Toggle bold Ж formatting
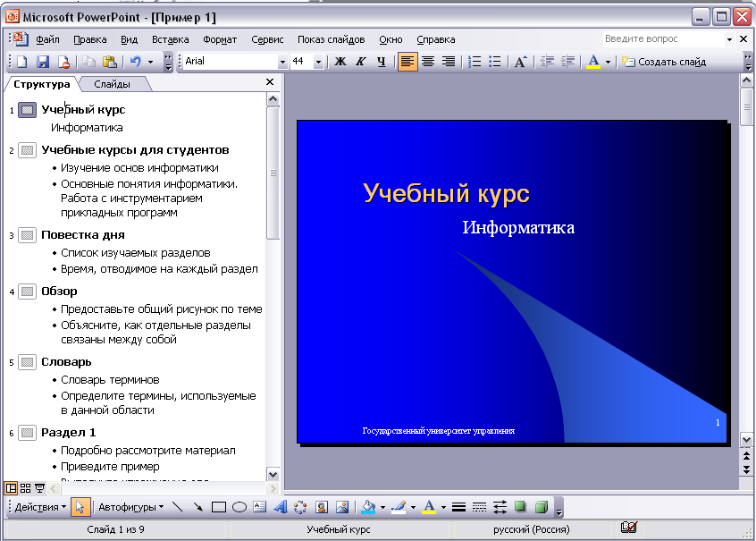 click(x=340, y=62)
